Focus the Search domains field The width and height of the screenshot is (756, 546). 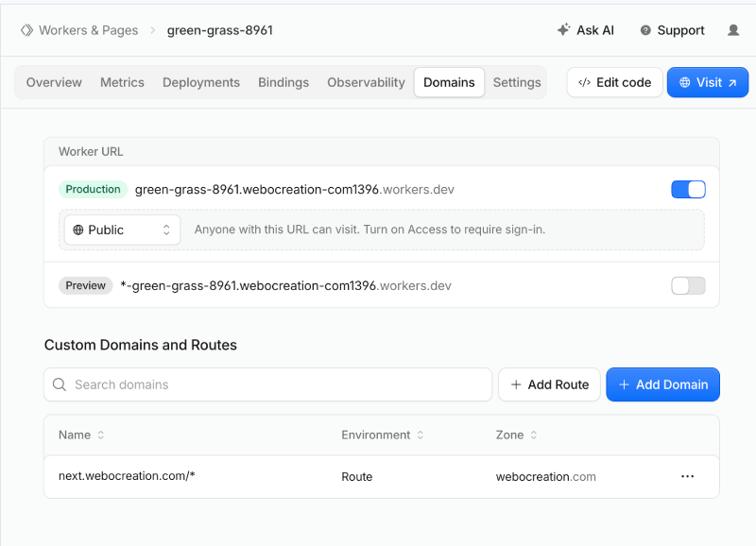(268, 384)
